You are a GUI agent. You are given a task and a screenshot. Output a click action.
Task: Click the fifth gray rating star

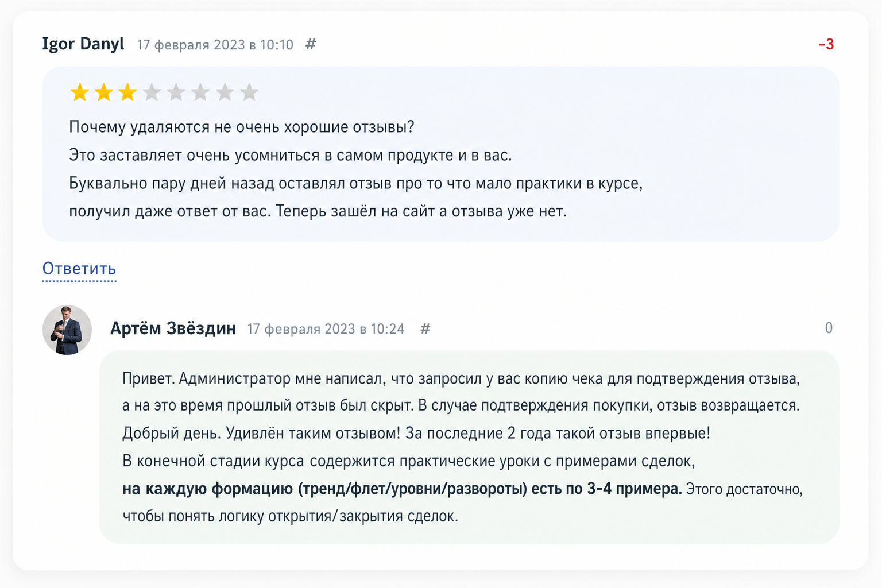click(176, 92)
